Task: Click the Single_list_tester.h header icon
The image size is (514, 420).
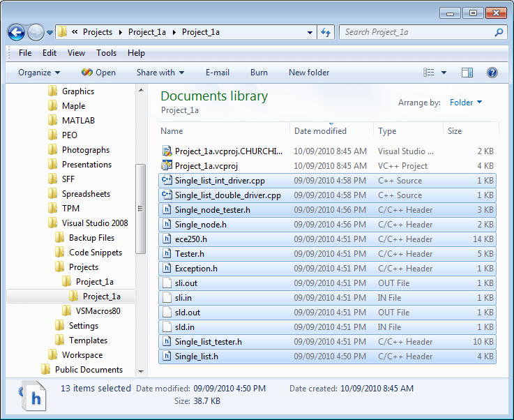Action: coord(167,341)
